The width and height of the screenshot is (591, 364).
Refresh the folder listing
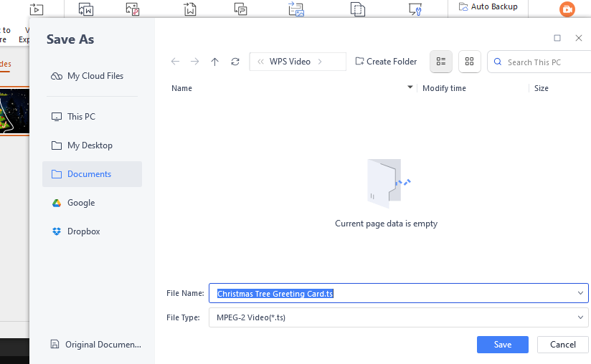[x=235, y=62]
